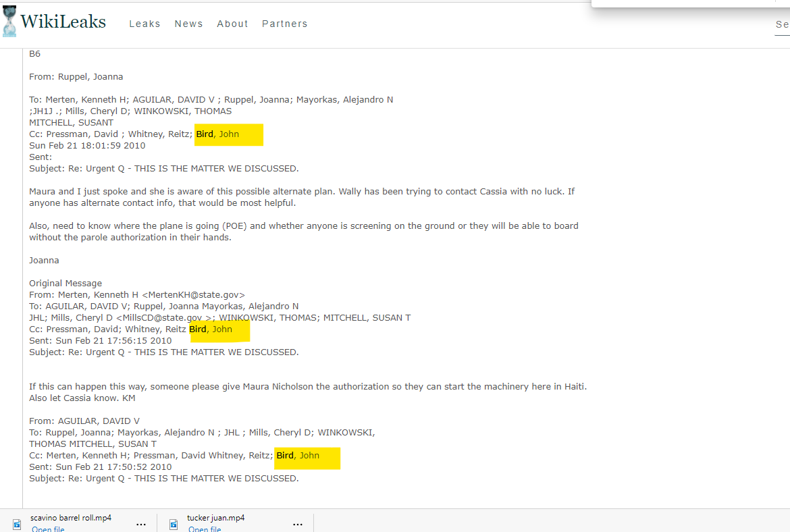
Task: Click highlighted Bird, John after Whitney, Reitz in 17:56:15 email
Action: coord(211,329)
